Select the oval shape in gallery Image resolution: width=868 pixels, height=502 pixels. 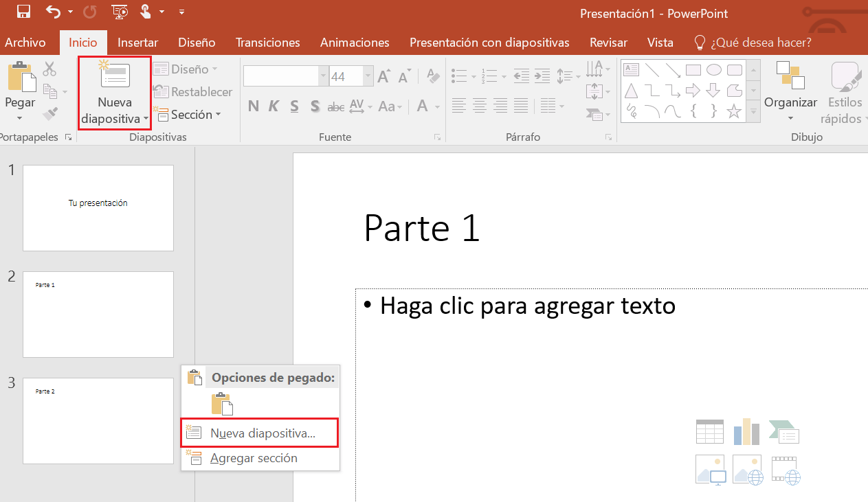click(x=714, y=69)
